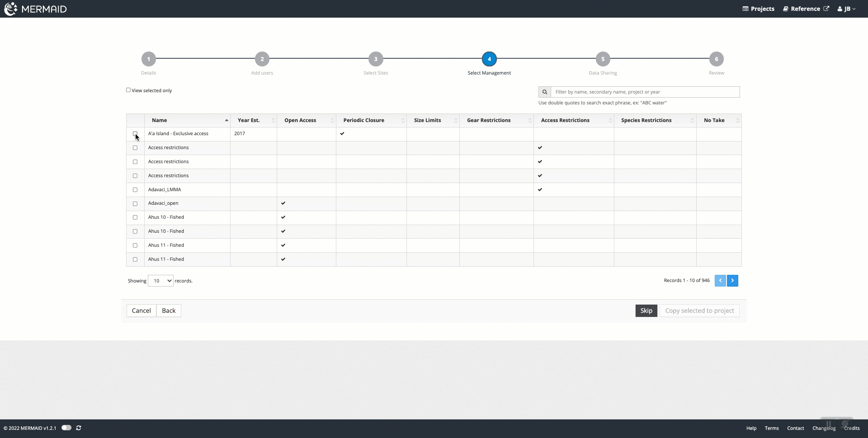Enable View selected only checkbox

pyautogui.click(x=128, y=90)
